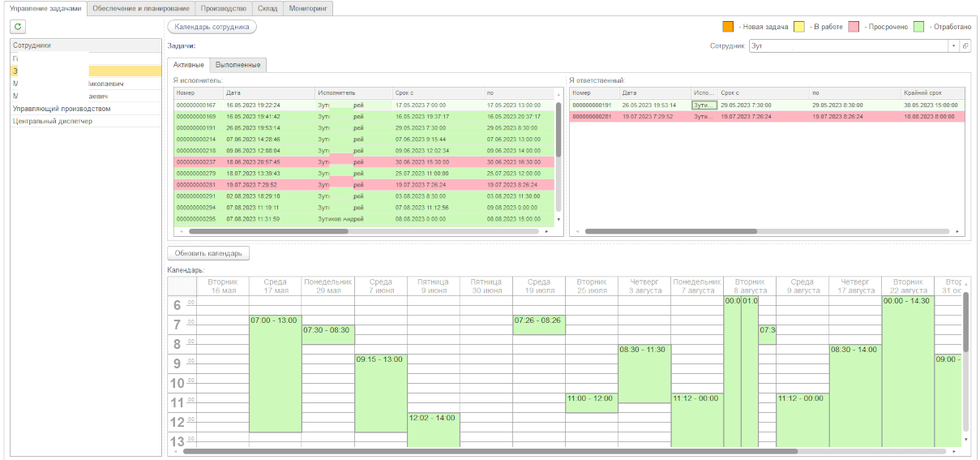This screenshot has width=980, height=460.
Task: Click the pink Просрочено legend swatch
Action: tap(854, 27)
